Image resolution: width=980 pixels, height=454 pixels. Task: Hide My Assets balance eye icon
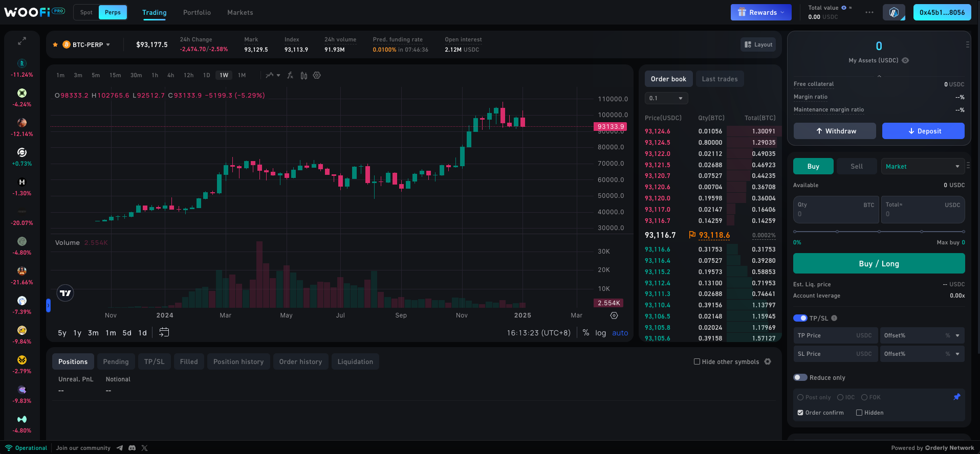[905, 60]
